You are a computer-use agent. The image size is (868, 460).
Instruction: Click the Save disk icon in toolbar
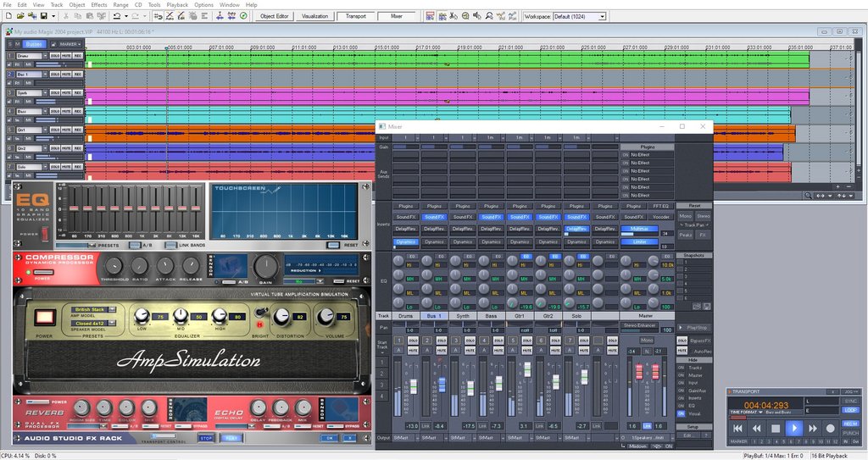click(44, 16)
